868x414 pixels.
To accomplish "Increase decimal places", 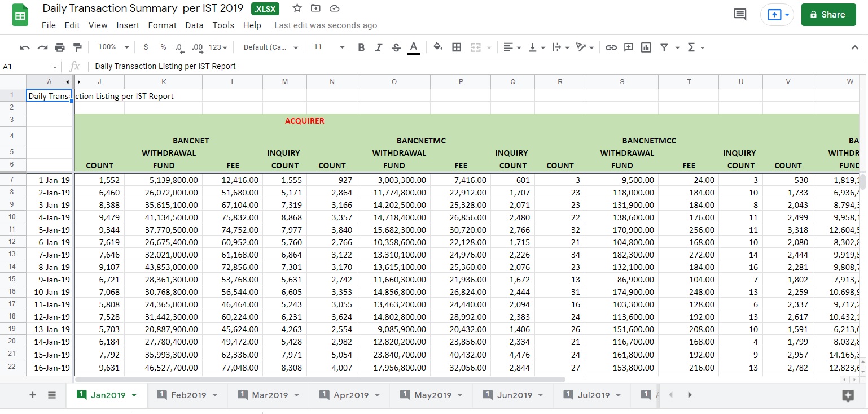I will 197,47.
